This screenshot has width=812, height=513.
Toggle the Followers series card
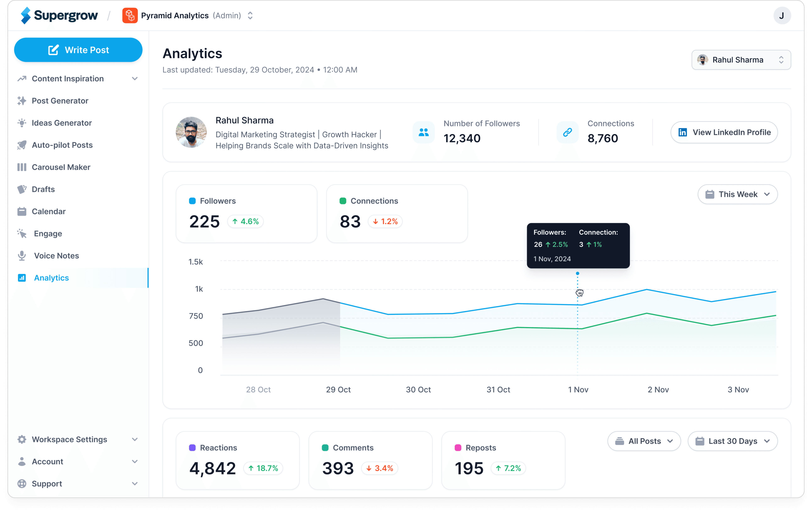coord(246,213)
